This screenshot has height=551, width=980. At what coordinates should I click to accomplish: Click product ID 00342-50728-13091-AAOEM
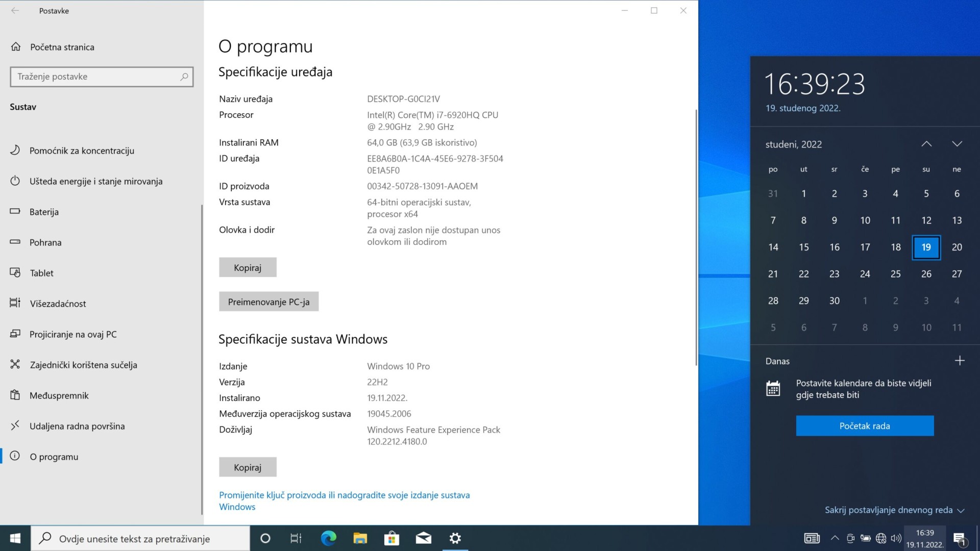[422, 186]
